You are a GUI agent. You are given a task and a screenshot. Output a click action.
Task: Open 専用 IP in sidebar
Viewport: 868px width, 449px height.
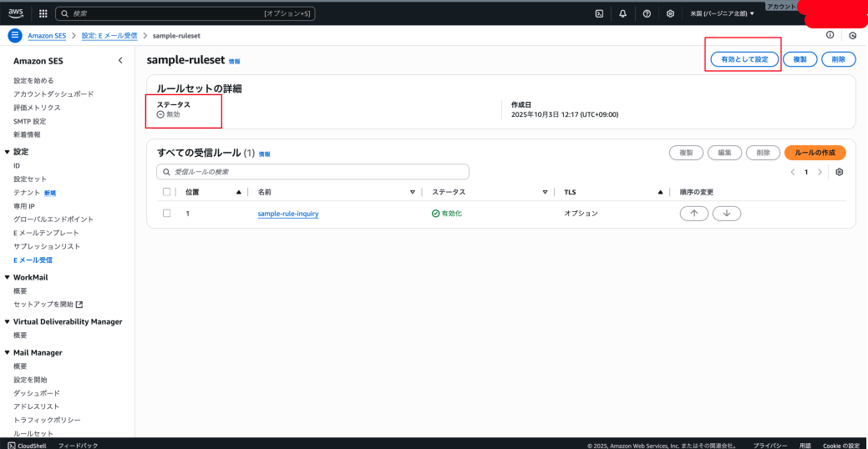[x=25, y=206]
